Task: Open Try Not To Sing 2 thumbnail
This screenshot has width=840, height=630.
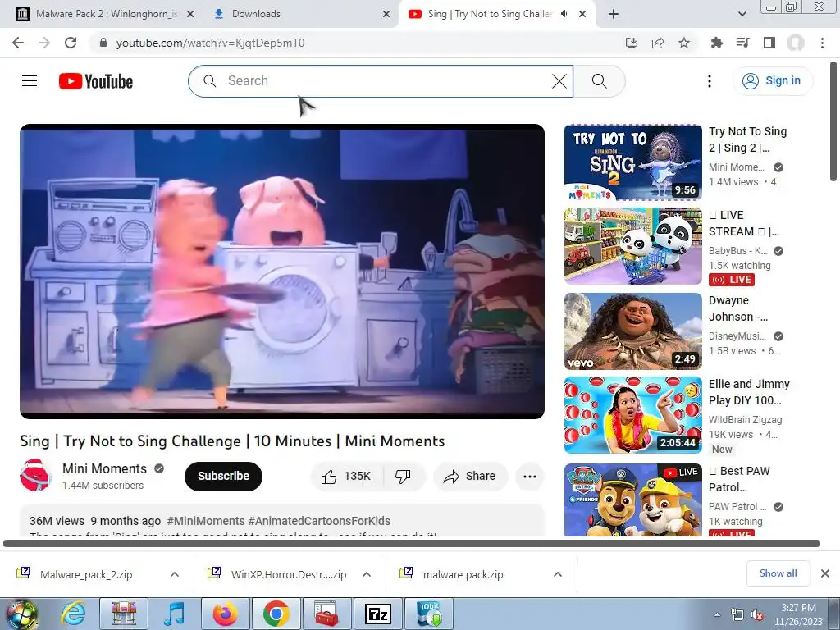Action: point(632,162)
